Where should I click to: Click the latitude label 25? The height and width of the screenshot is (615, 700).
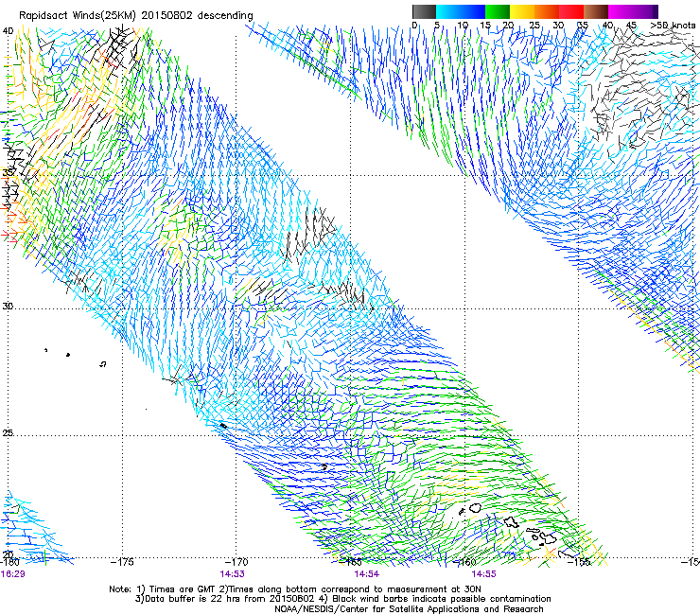click(8, 433)
